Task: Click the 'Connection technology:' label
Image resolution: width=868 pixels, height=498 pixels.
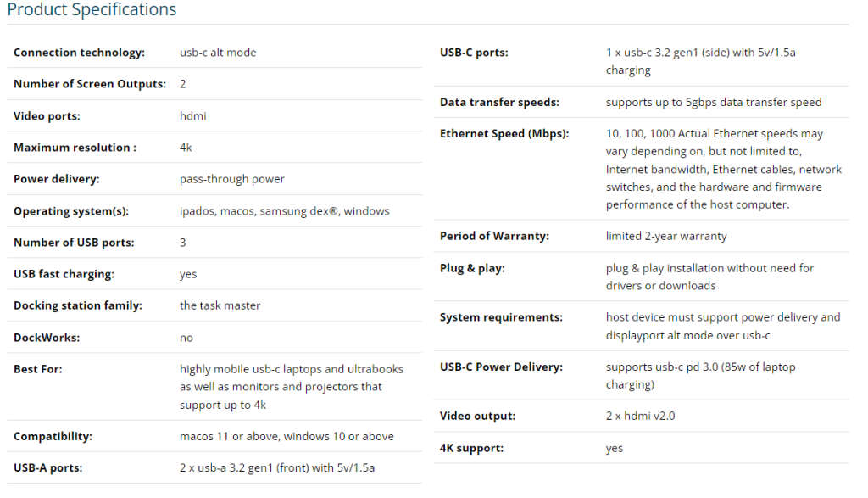Action: point(79,53)
